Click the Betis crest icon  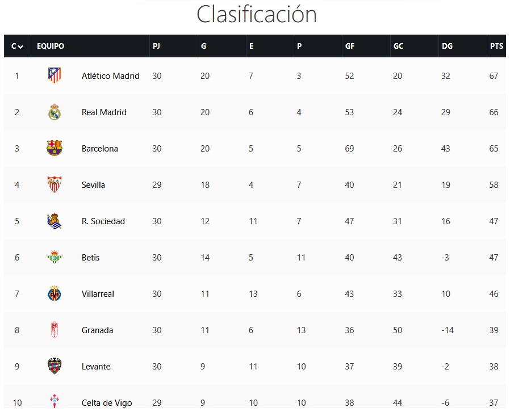click(55, 257)
